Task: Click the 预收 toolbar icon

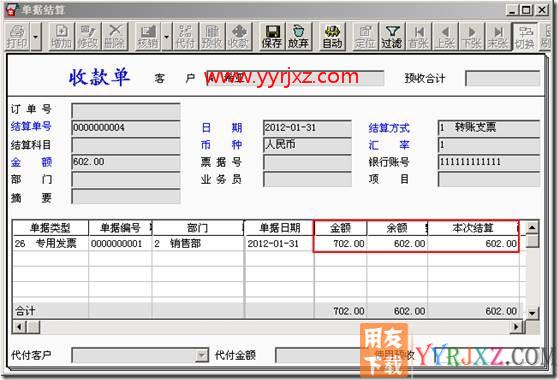Action: pyautogui.click(x=212, y=36)
